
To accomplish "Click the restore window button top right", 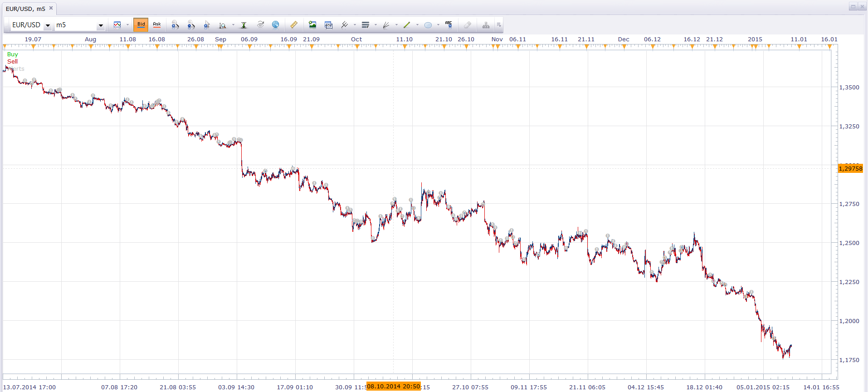I will 853,6.
